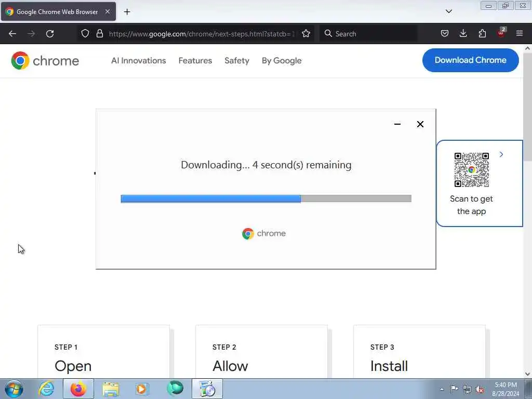Viewport: 532px width, 399px height.
Task: Open the network tray icon
Action: coord(467,389)
